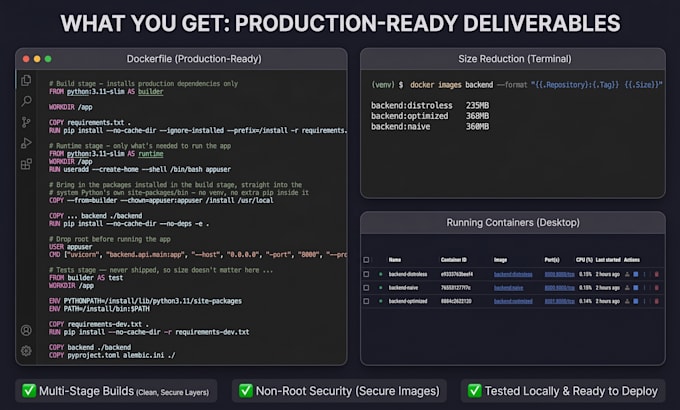The height and width of the screenshot is (410, 680).
Task: Click the 'backend:naive' terminal line
Action: pyautogui.click(x=430, y=127)
